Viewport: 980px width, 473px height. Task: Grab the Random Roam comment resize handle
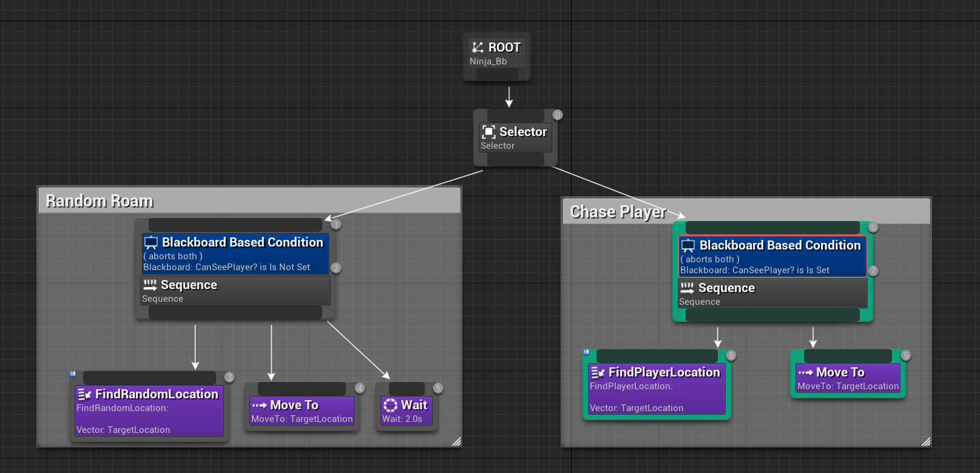coord(456,441)
